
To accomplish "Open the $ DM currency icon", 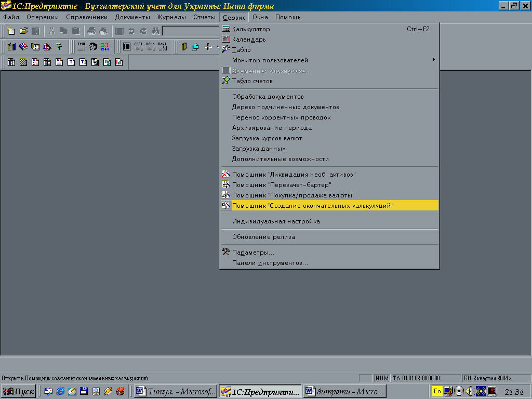I will click(105, 46).
